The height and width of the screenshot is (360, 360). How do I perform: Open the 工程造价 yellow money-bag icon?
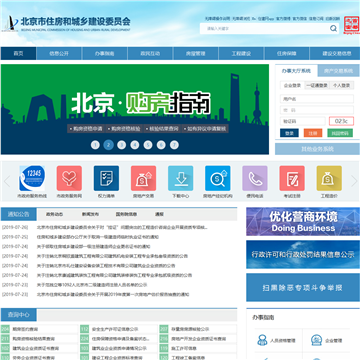329,178
